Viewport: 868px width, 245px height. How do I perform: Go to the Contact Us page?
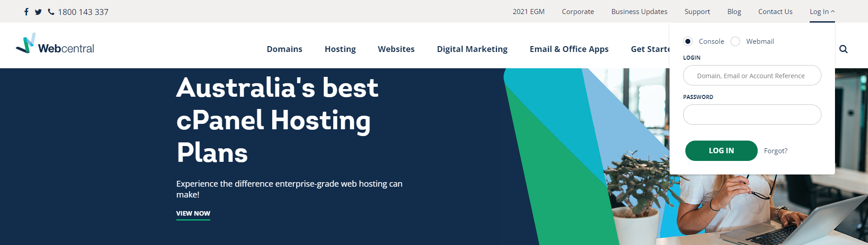coord(775,12)
